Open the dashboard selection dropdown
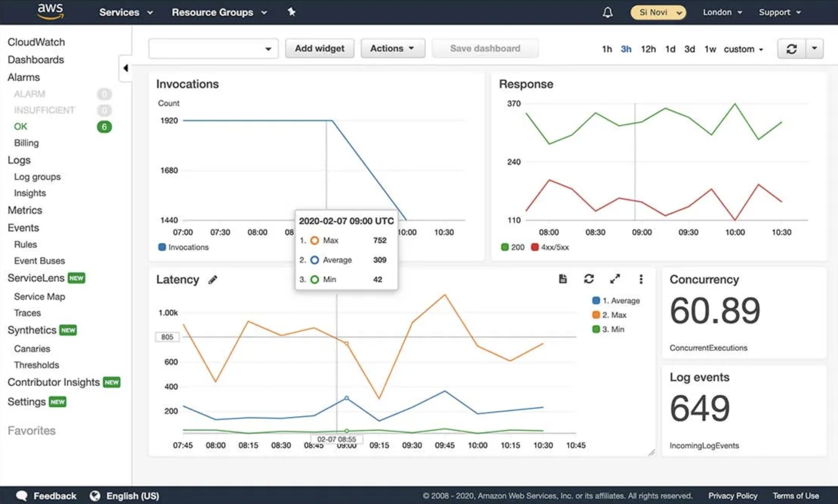 coord(213,49)
